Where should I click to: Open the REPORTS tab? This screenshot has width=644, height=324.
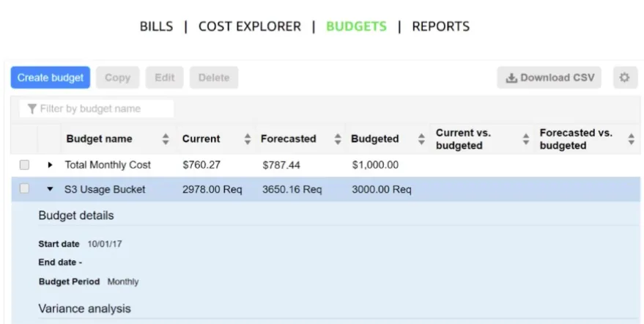441,26
